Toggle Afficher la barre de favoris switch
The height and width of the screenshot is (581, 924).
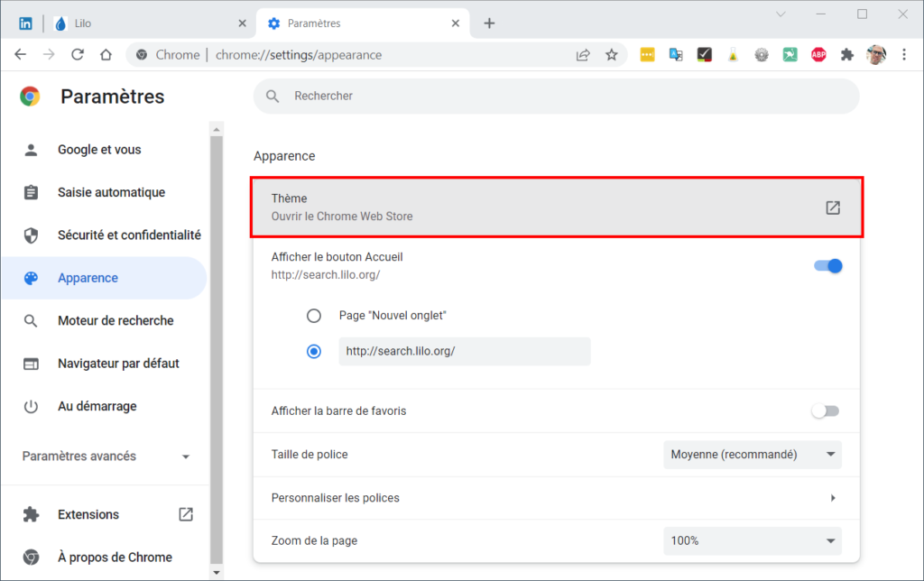(x=826, y=410)
